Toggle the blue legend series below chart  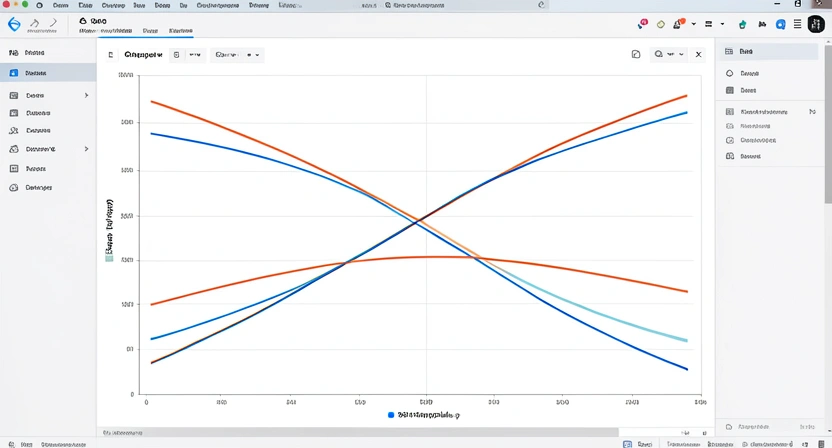(x=391, y=413)
